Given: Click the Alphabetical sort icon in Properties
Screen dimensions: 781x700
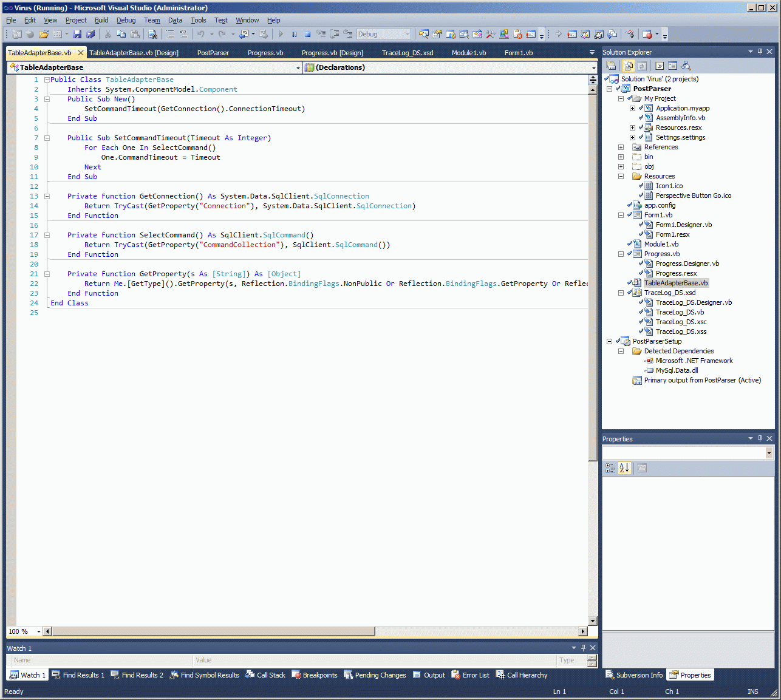Looking at the screenshot, I should [x=624, y=468].
